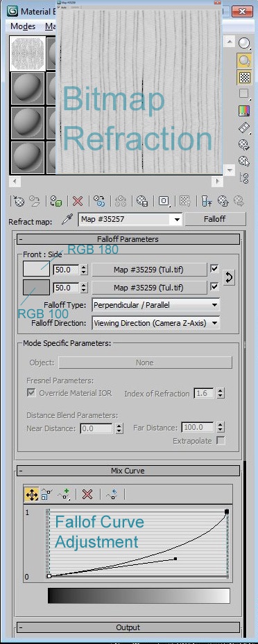258x644 pixels.
Task: Click sample slots scroll-right arrow
Action: (x=217, y=181)
